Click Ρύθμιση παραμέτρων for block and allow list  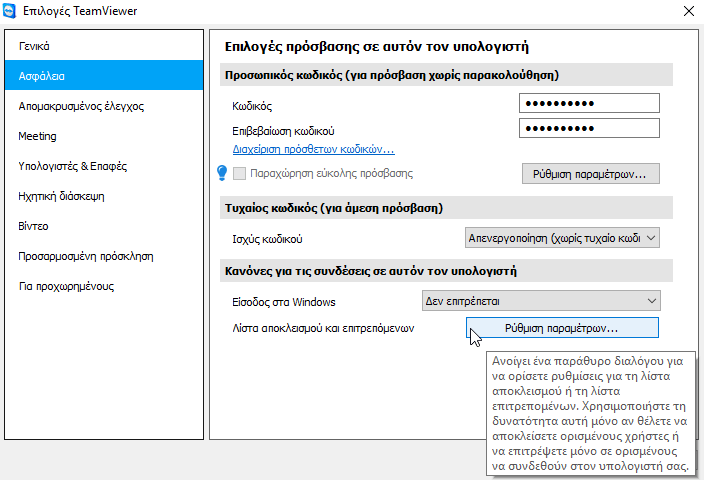coord(562,328)
